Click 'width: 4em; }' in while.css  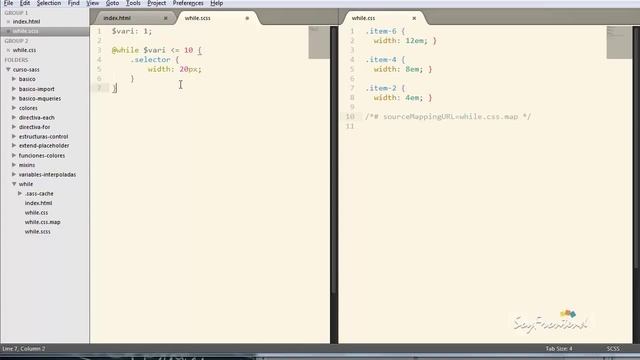(403, 98)
